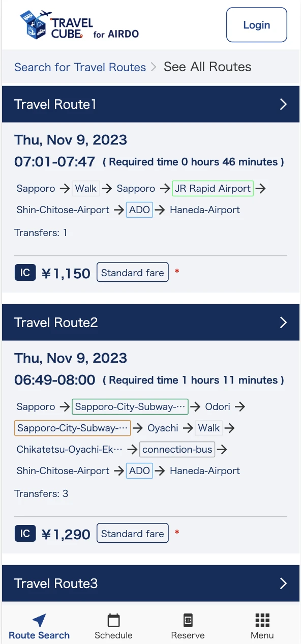Click the orange Sapporo-City-Subway line tag
The image size is (301, 644).
point(72,428)
